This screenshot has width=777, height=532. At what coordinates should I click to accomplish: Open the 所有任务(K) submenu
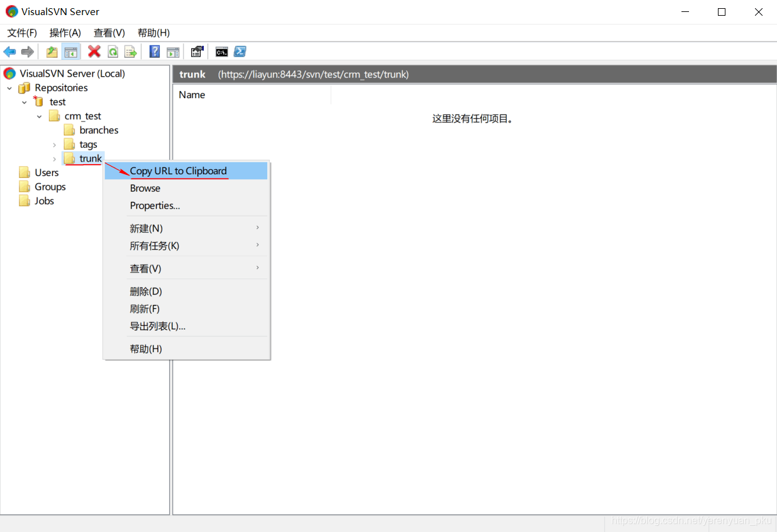(x=187, y=246)
